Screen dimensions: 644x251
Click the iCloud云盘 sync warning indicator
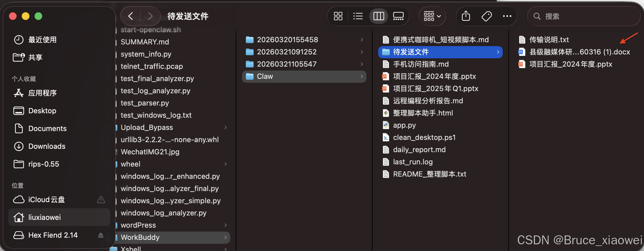[101, 199]
